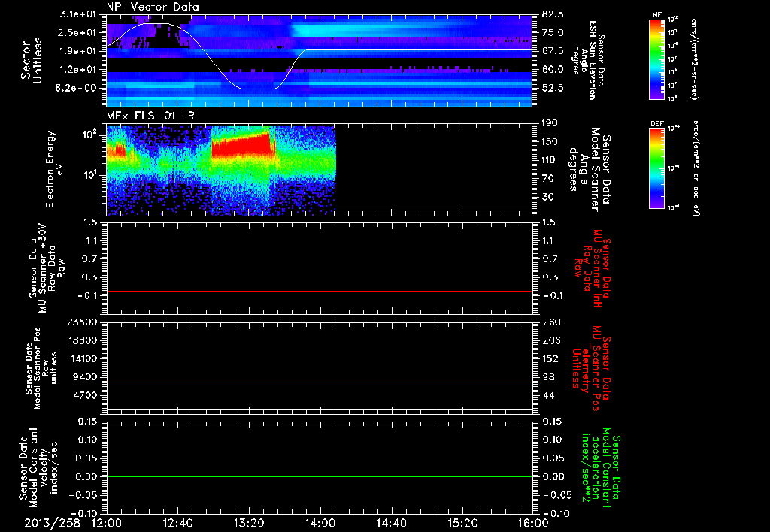Click the "82.5" sun elevation tick value
The image size is (770, 532).
pyautogui.click(x=553, y=14)
